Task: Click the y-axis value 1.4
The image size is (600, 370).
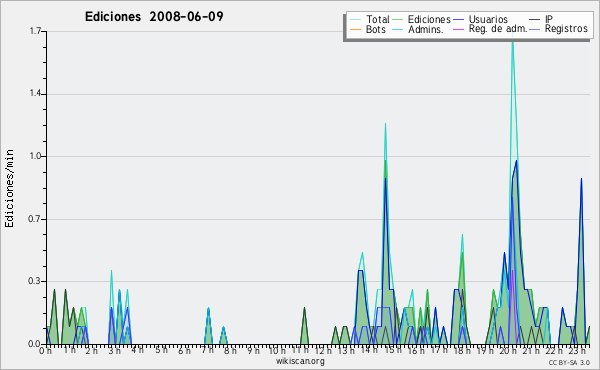Action: tap(35, 94)
